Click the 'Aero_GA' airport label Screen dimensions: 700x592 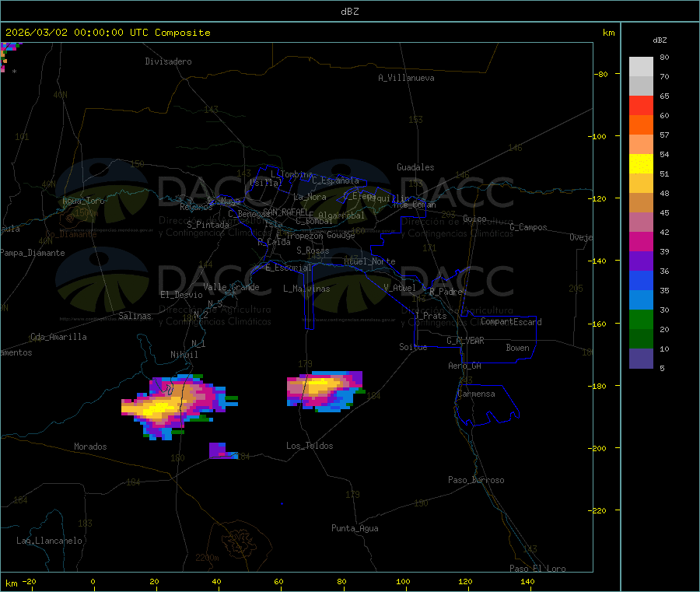click(465, 366)
